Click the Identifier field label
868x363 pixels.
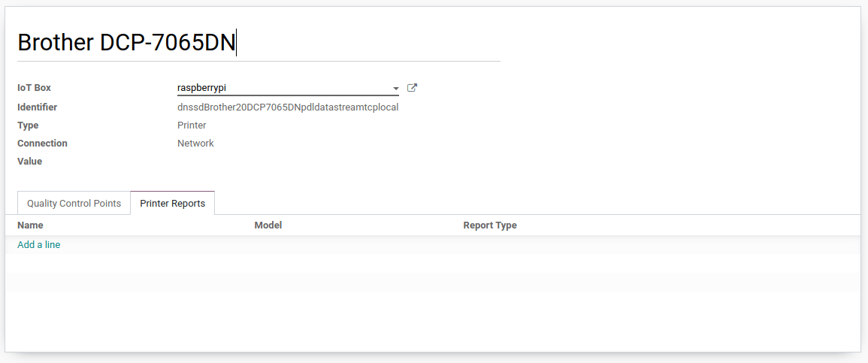point(37,107)
